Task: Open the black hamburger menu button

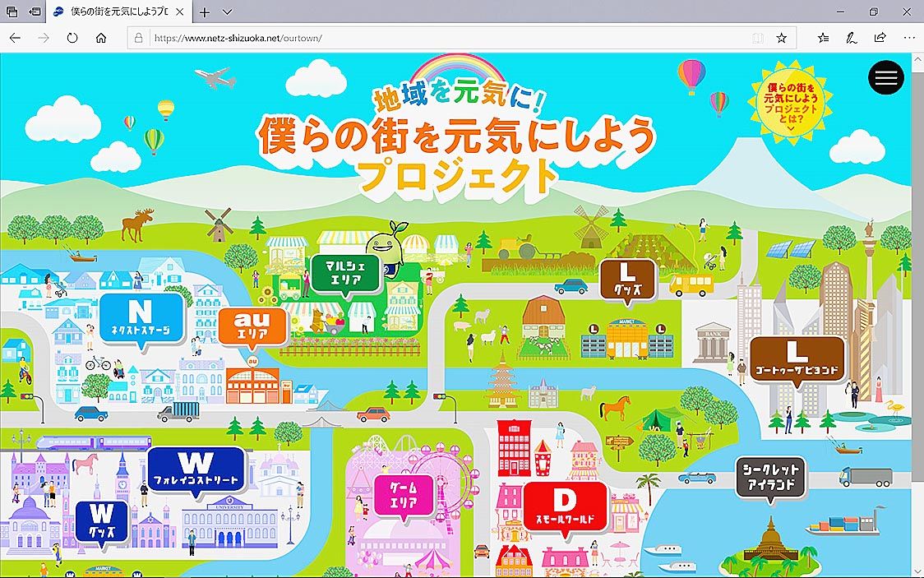Action: point(885,77)
